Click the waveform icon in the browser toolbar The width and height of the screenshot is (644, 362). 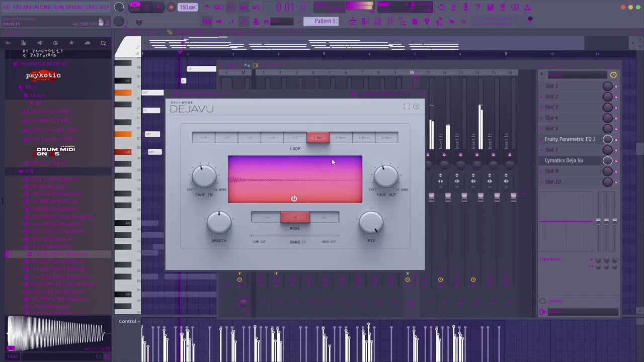(8, 43)
